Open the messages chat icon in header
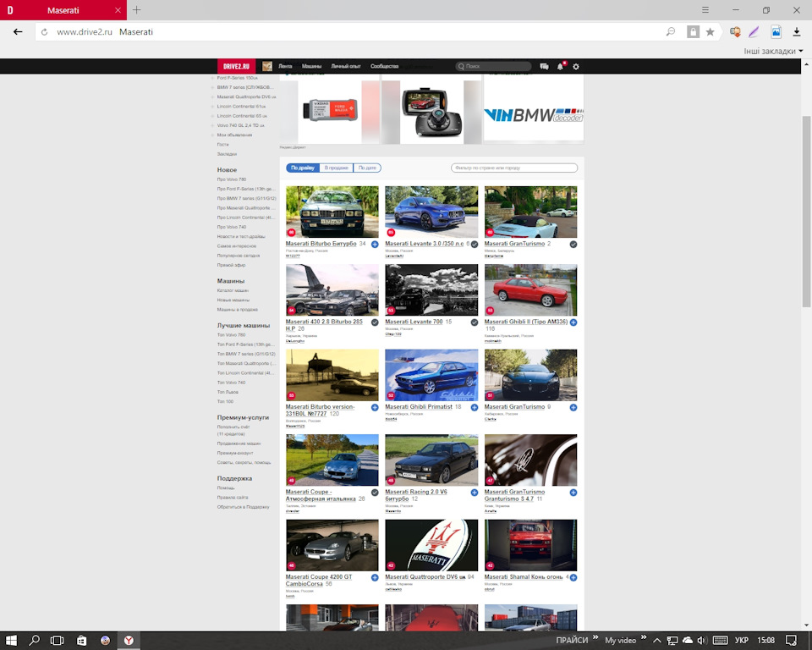The width and height of the screenshot is (812, 650). click(544, 66)
